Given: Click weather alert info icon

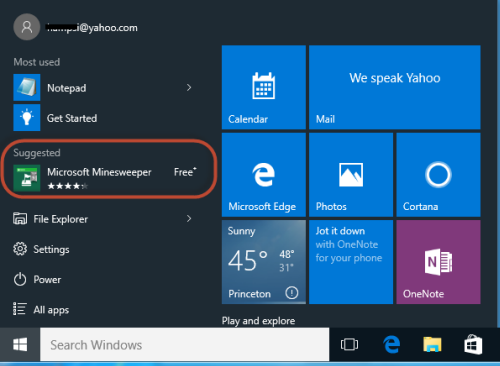Looking at the screenshot, I should (x=292, y=293).
